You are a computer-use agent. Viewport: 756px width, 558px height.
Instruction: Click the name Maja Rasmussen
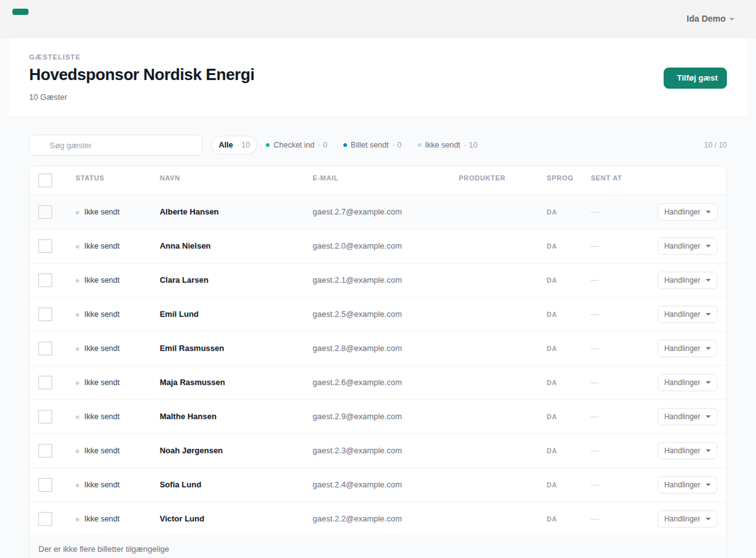(x=192, y=382)
